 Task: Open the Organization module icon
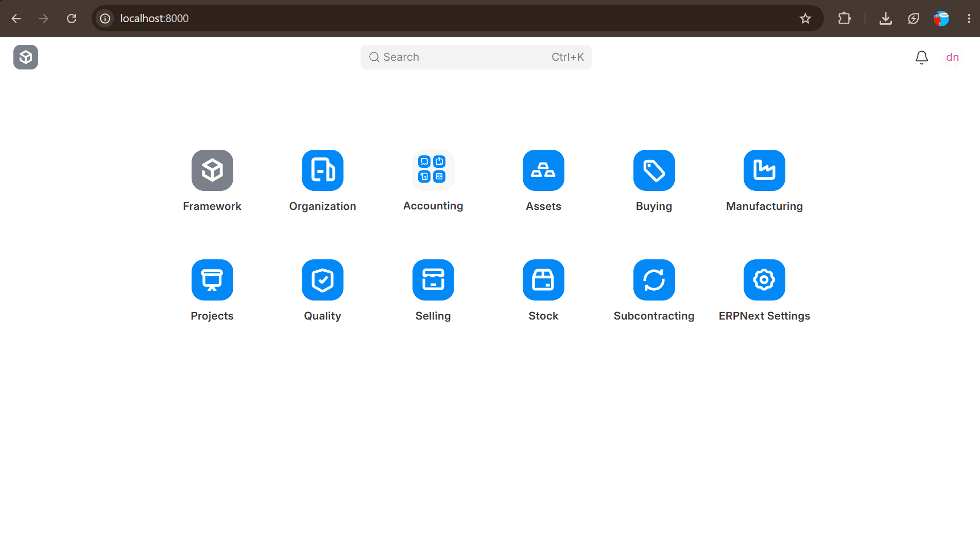[322, 170]
